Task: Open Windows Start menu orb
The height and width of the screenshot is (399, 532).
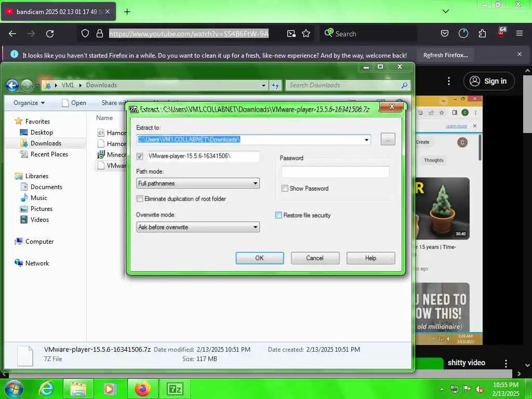Action: pos(14,389)
